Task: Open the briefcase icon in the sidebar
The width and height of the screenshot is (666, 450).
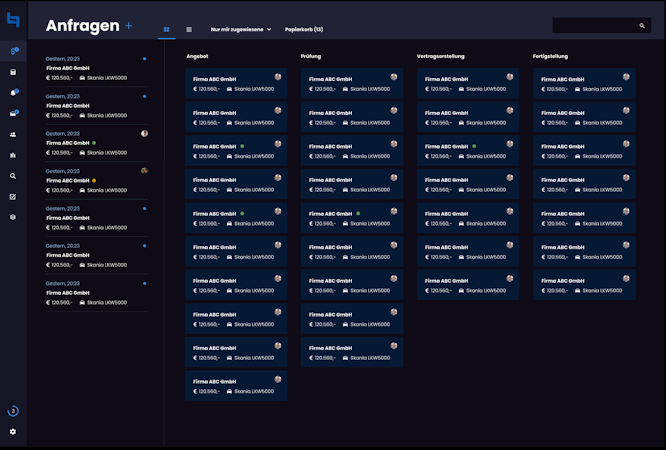Action: [x=13, y=155]
